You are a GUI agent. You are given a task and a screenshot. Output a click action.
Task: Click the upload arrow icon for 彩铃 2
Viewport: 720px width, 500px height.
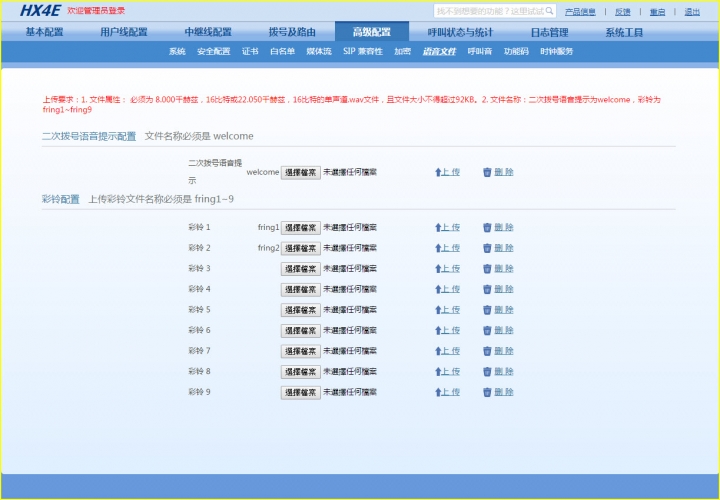[x=438, y=248]
